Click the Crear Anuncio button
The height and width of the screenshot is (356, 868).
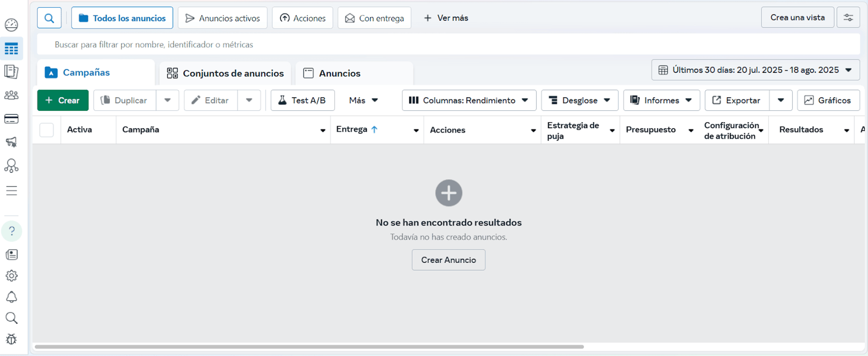pos(448,260)
